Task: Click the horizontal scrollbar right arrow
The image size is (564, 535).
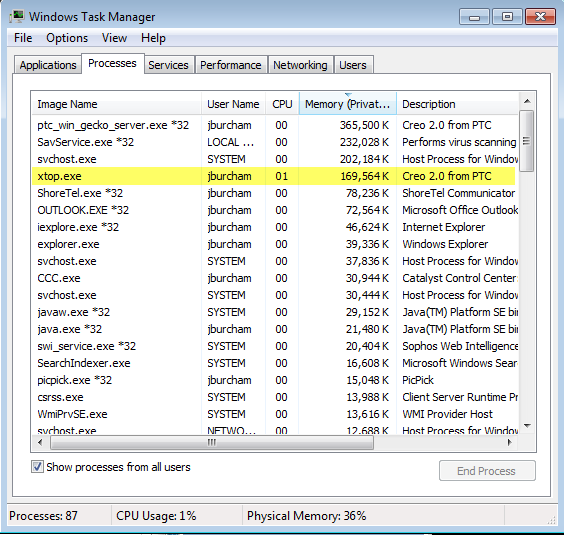Action: point(510,443)
